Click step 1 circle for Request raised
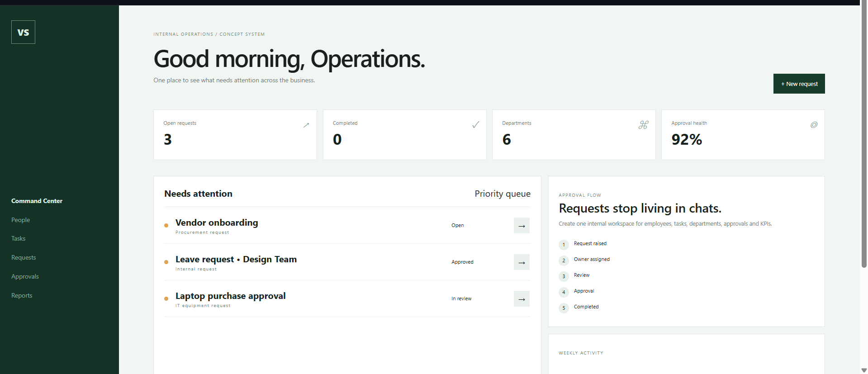This screenshot has height=374, width=868. (x=564, y=245)
